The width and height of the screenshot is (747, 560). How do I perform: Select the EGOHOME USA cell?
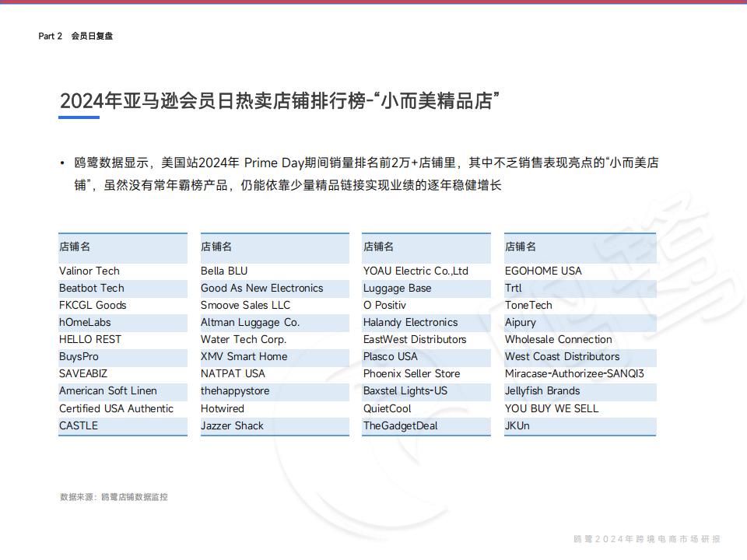pyautogui.click(x=580, y=271)
